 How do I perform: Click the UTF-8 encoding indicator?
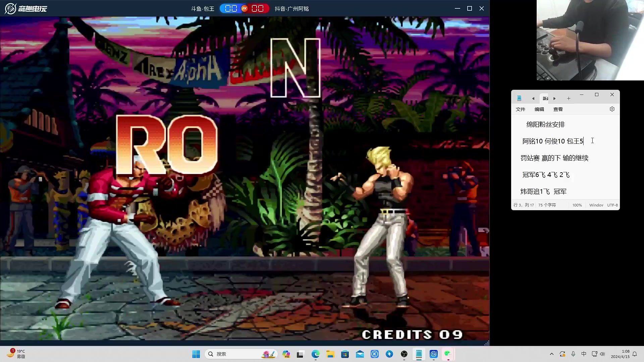coord(612,205)
